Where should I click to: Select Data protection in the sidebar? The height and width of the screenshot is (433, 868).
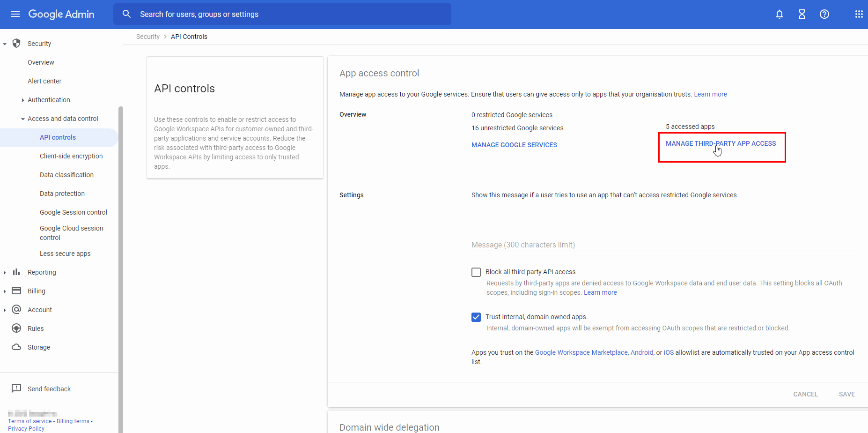62,194
